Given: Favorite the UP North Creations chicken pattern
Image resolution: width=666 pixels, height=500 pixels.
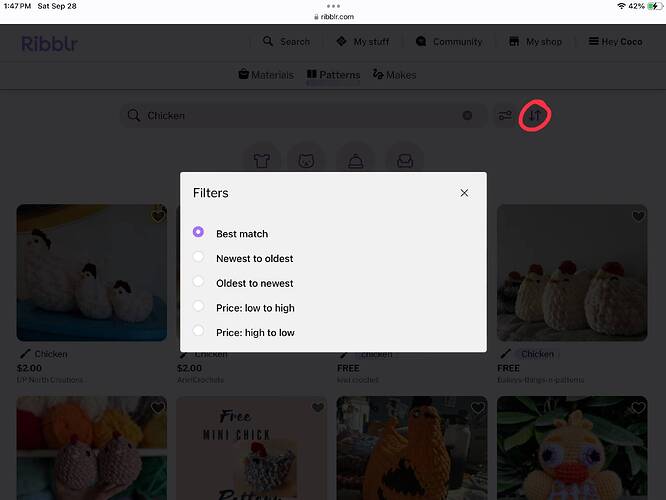Looking at the screenshot, I should pos(158,216).
